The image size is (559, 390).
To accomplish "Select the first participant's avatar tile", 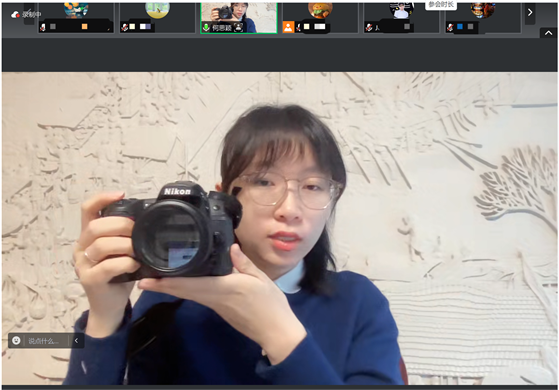I will [x=76, y=18].
